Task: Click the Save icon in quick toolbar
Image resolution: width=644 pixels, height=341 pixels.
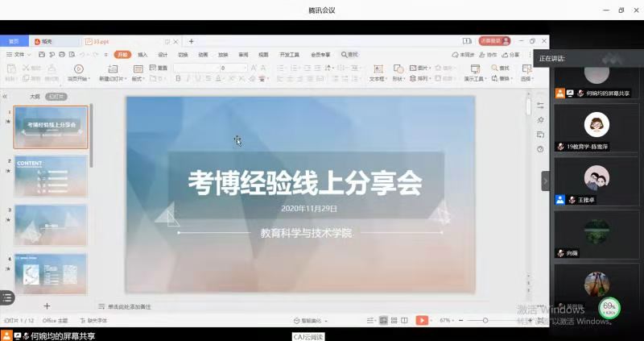Action: click(x=41, y=55)
